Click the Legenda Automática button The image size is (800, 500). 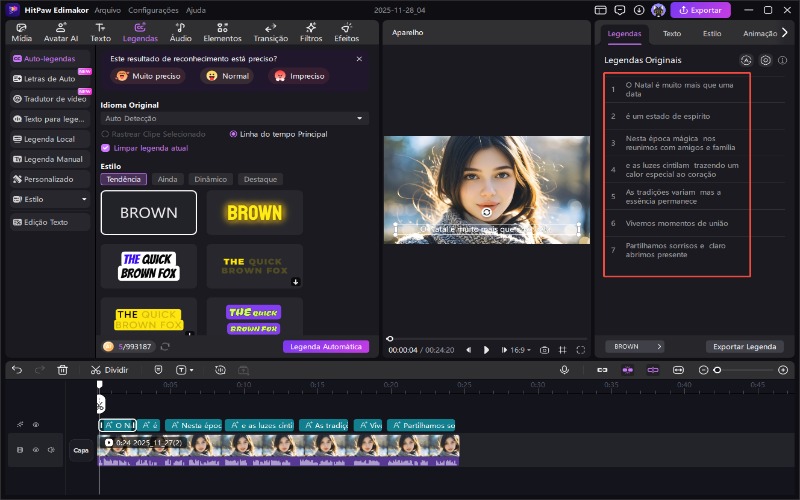(325, 346)
